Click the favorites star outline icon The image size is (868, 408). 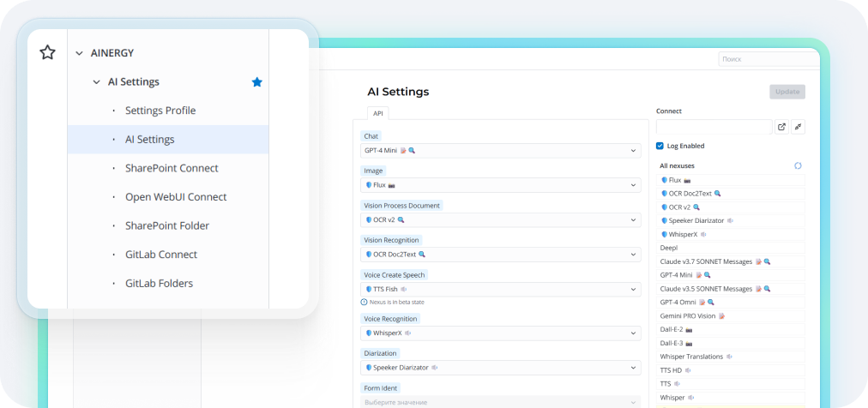point(47,53)
